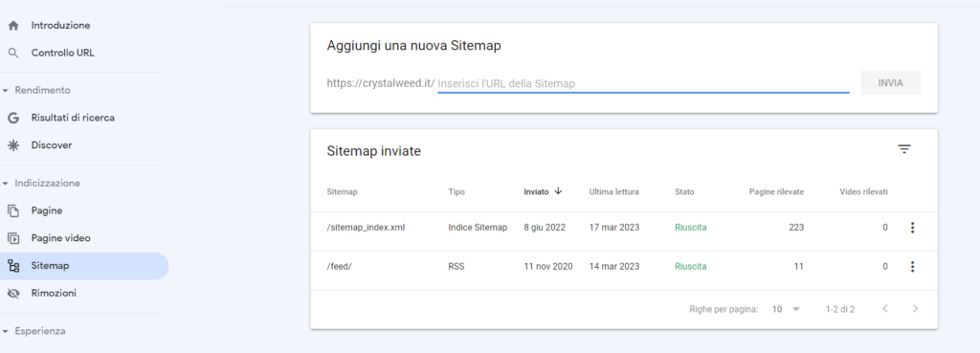Click Riuscita status in sitemap_index row
The height and width of the screenshot is (353, 980).
pos(691,228)
